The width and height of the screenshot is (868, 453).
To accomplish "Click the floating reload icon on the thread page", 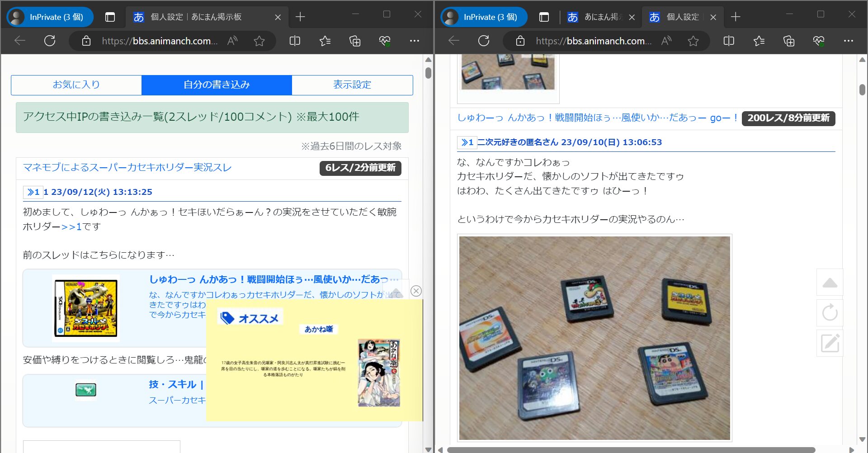I will tap(830, 313).
